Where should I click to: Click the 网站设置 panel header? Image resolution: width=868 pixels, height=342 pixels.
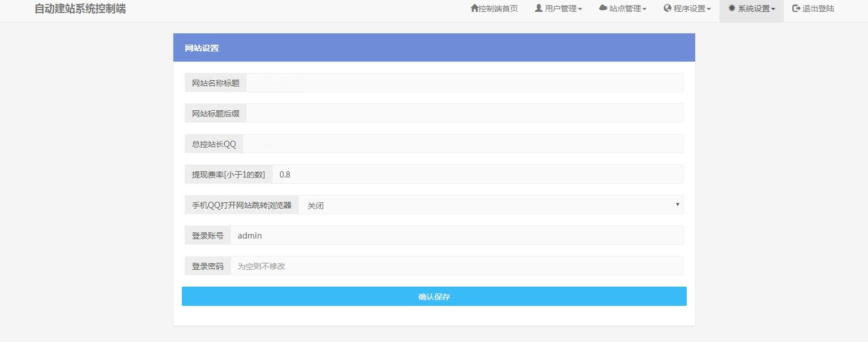(434, 47)
